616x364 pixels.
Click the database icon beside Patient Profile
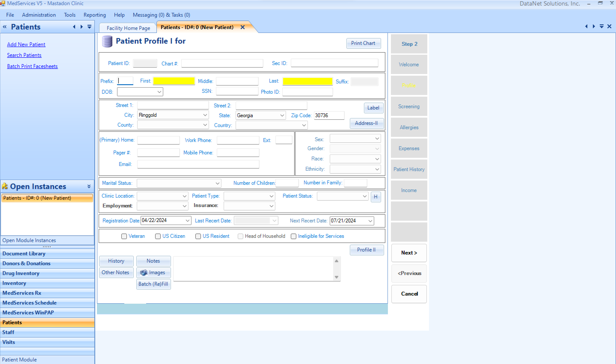pyautogui.click(x=107, y=41)
